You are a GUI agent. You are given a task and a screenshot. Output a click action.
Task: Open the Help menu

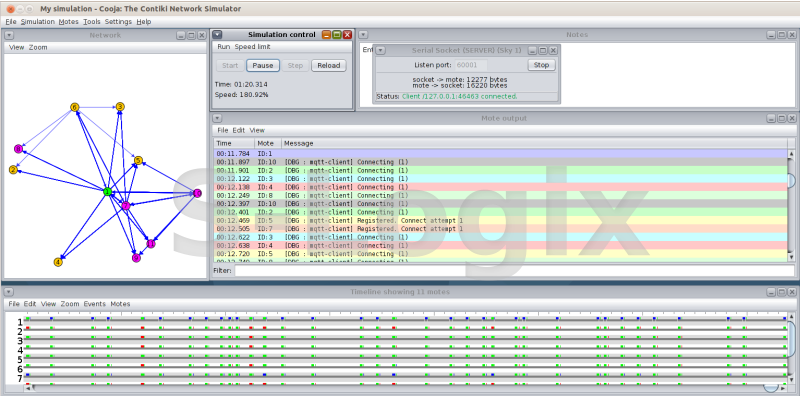(x=144, y=22)
